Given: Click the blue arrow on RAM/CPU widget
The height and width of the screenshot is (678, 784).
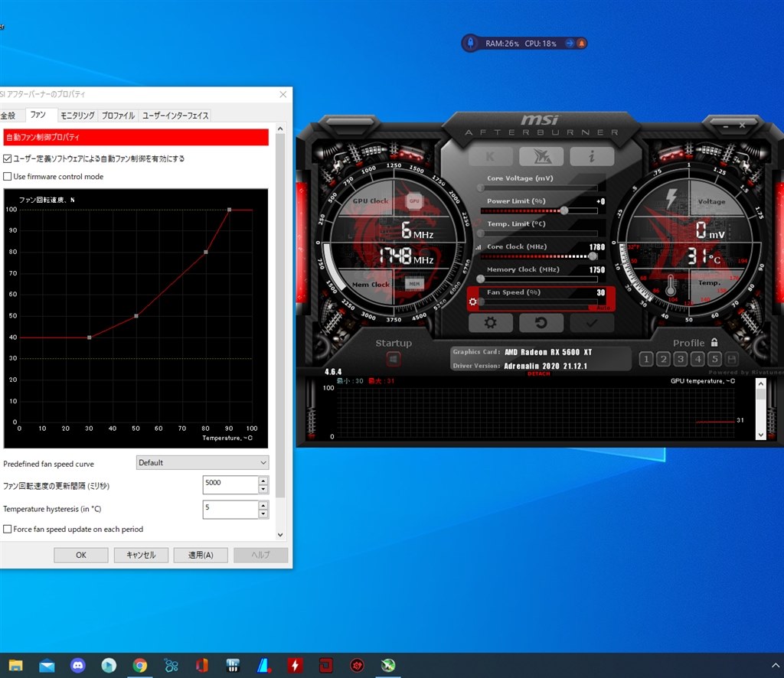Looking at the screenshot, I should coord(570,44).
